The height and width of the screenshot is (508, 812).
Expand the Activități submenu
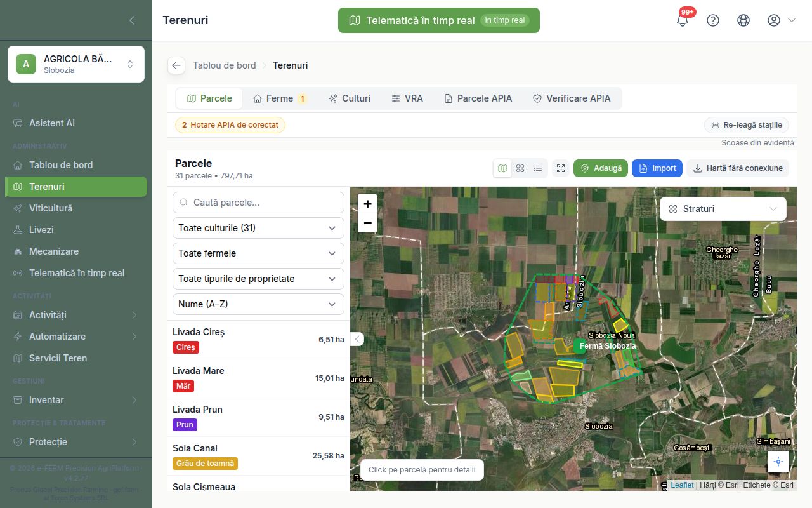(x=76, y=315)
